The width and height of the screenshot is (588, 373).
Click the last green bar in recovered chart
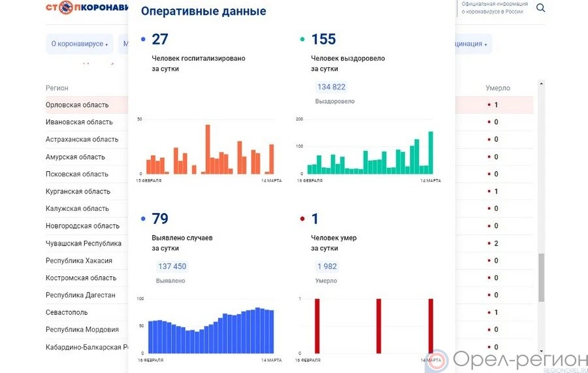pyautogui.click(x=431, y=153)
